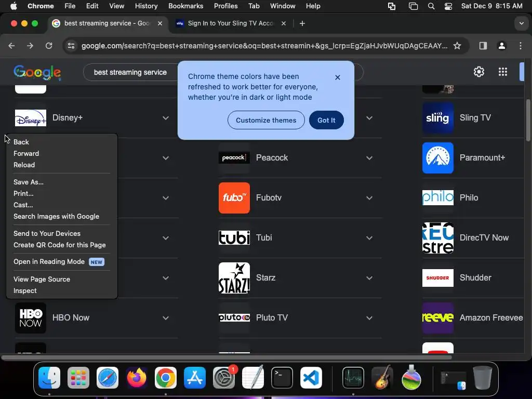Open Terminal from the Dock

(282, 378)
